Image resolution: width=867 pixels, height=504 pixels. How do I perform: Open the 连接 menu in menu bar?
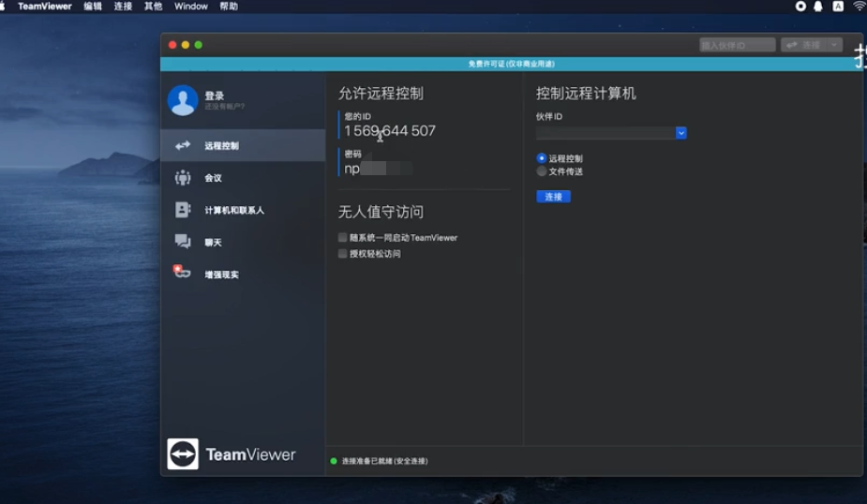tap(123, 6)
